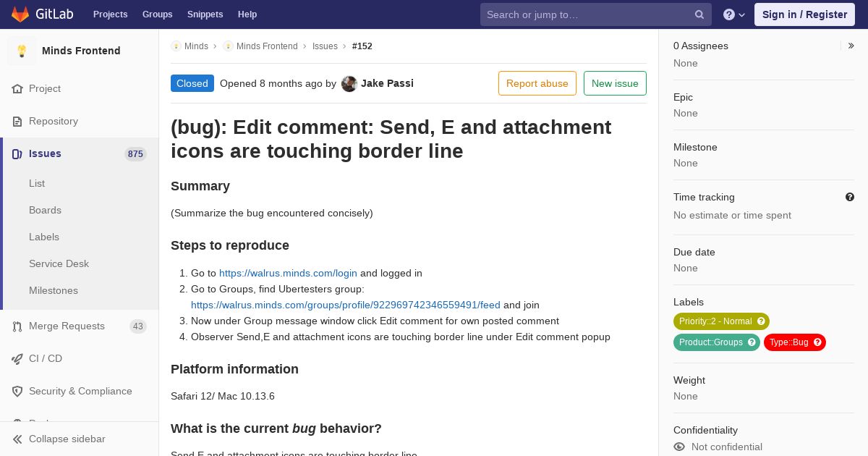Click the Security & Compliance shield icon

17,391
